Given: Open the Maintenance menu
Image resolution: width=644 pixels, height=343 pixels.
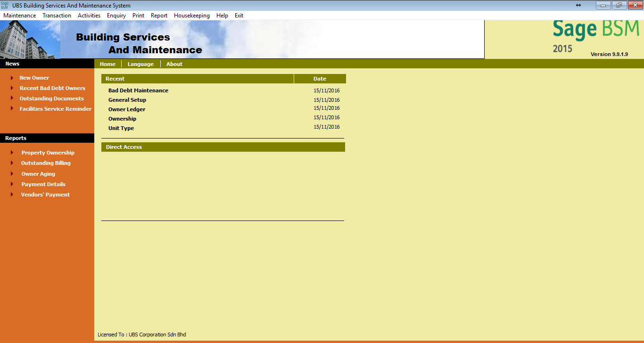Looking at the screenshot, I should coord(20,16).
